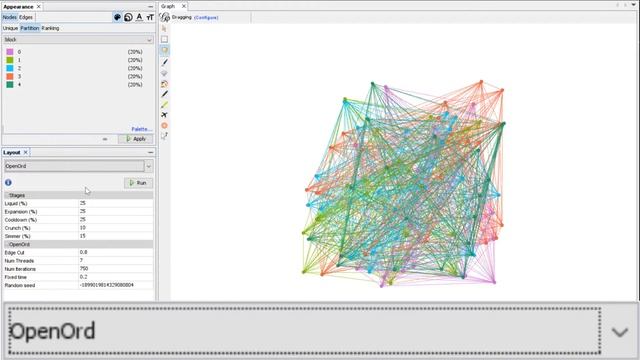Select the Unique coloring mode

pos(10,28)
